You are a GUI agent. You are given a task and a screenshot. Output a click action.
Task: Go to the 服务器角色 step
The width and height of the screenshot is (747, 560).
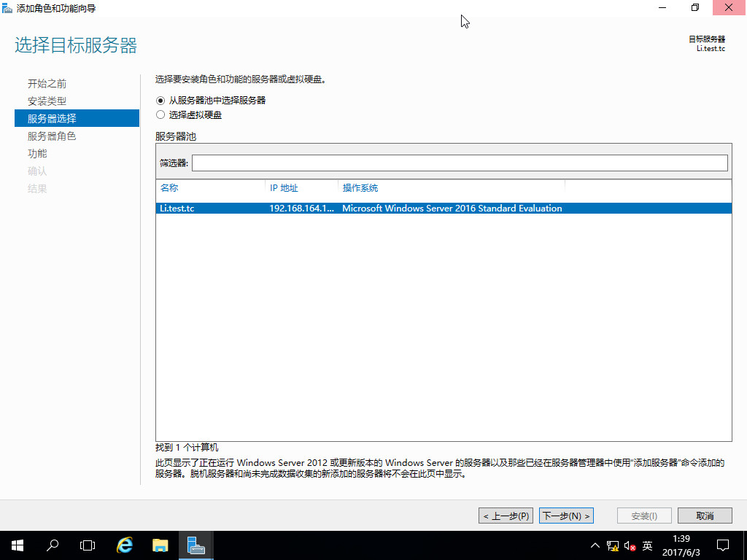click(x=52, y=136)
